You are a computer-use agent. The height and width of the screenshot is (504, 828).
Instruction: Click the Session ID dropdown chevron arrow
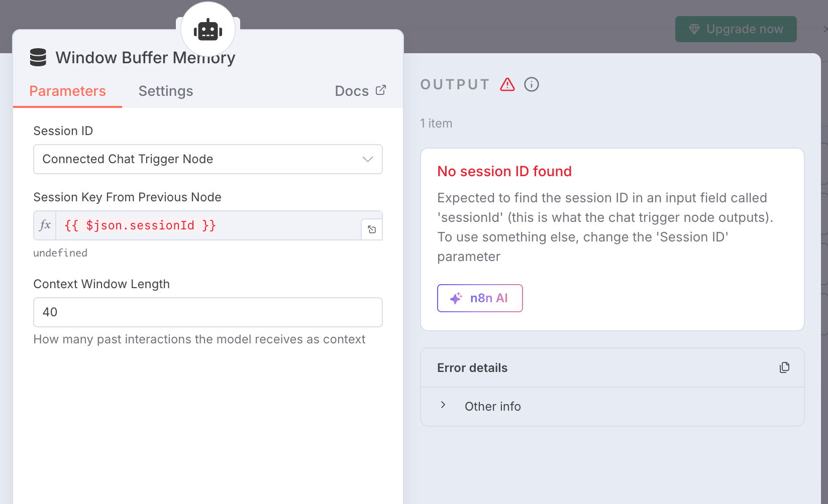pyautogui.click(x=368, y=159)
